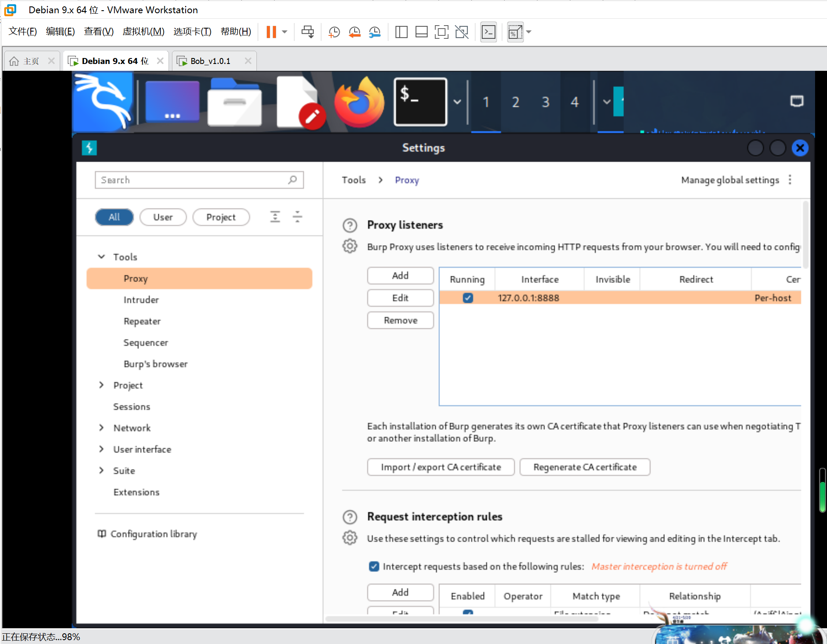Collapse the Tools tree node
This screenshot has height=644, width=827.
click(102, 257)
